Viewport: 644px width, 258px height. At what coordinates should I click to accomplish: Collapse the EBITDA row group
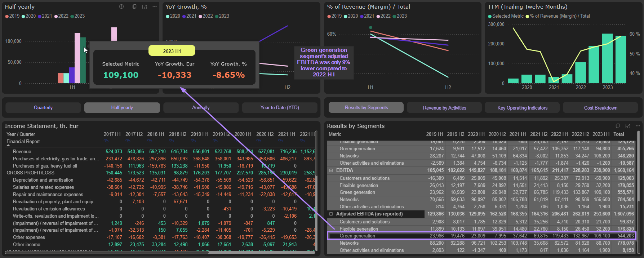click(331, 170)
